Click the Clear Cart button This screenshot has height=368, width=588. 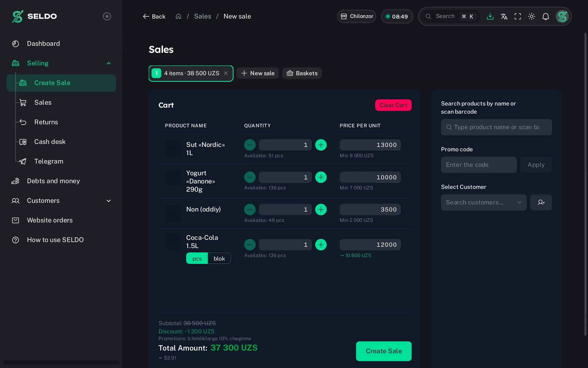click(393, 105)
